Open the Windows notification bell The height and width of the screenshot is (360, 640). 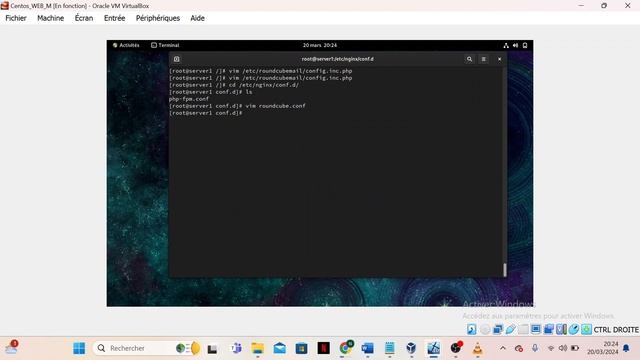(x=626, y=348)
